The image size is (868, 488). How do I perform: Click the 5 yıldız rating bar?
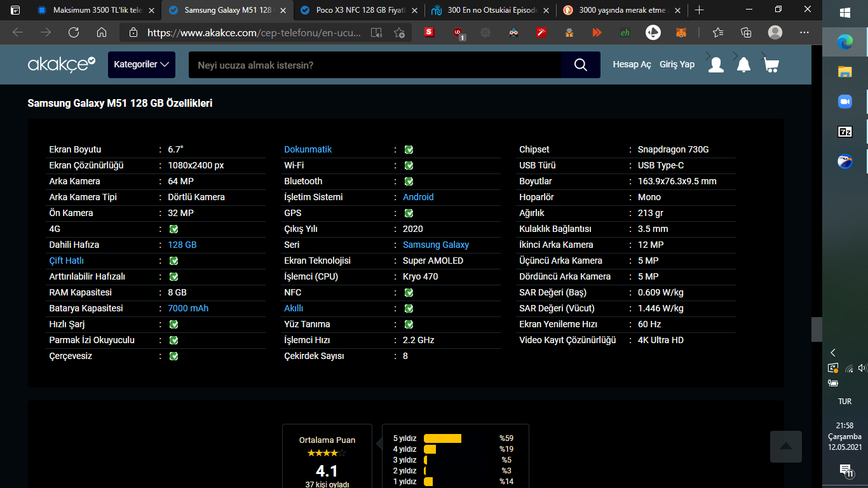pos(442,438)
